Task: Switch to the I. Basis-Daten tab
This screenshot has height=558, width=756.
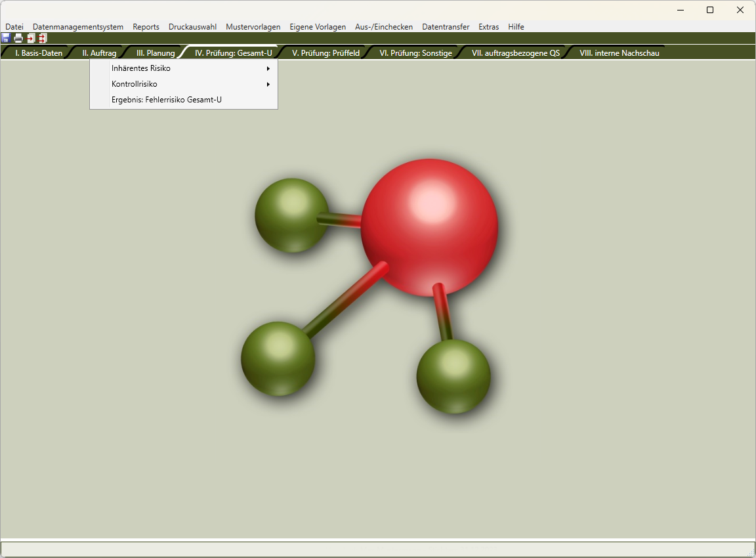Action: click(39, 53)
